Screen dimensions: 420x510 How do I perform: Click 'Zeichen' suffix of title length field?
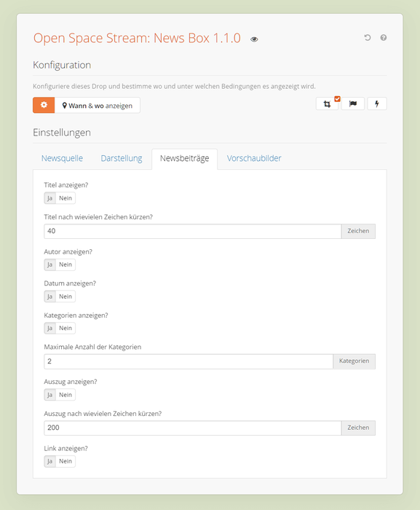(358, 231)
